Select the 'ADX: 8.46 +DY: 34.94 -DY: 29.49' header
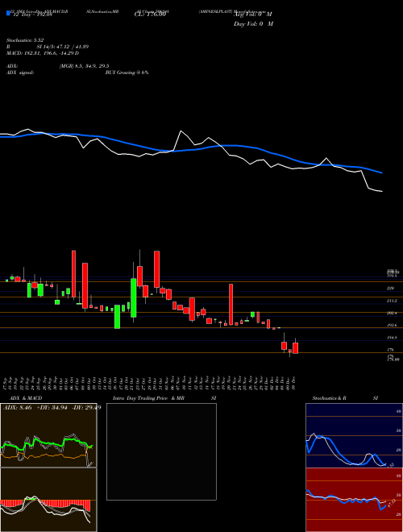The width and height of the screenshot is (403, 532). pos(52,408)
